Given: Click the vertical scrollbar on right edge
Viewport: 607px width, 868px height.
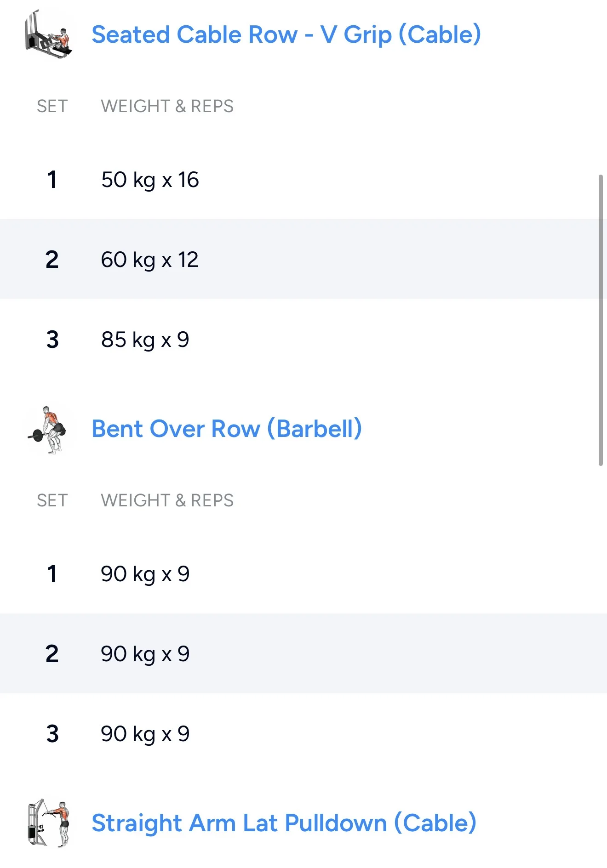Looking at the screenshot, I should pyautogui.click(x=601, y=320).
